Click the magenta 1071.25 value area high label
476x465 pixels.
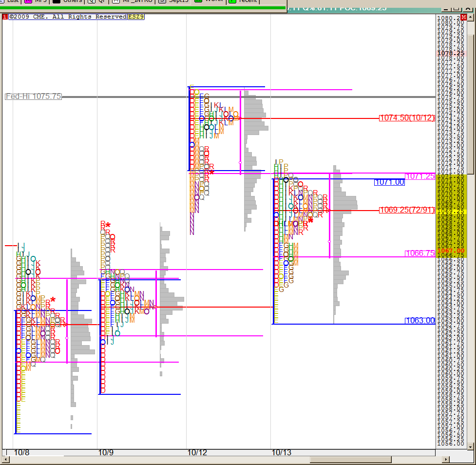(x=419, y=176)
